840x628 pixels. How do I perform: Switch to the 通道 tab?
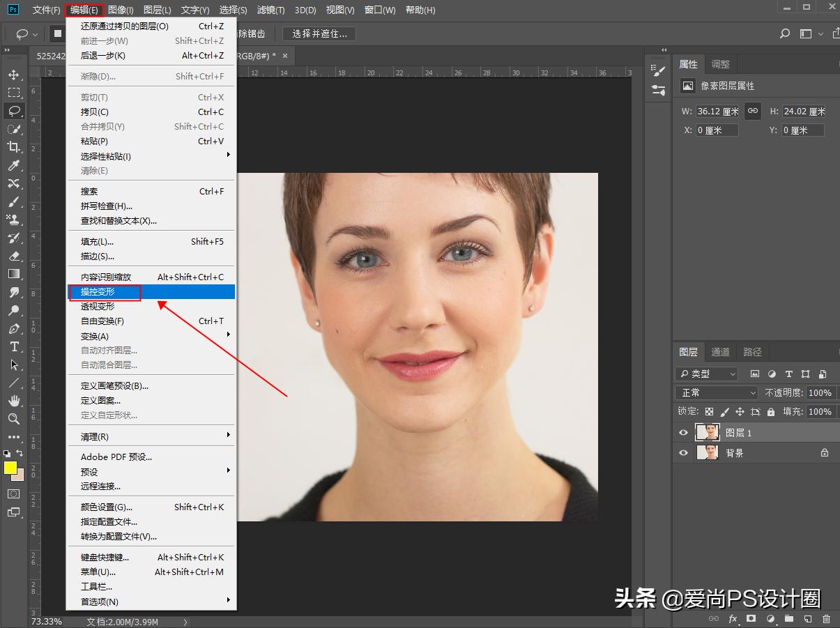pos(720,352)
